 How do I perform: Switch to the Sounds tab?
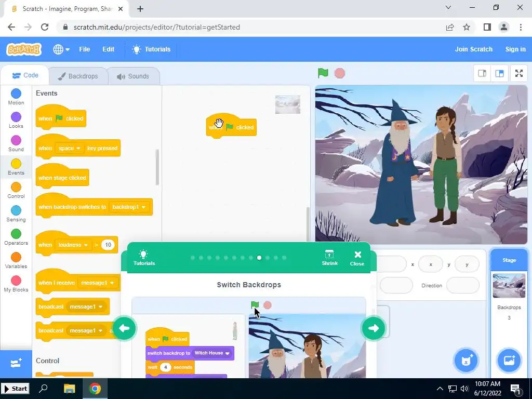(x=134, y=76)
